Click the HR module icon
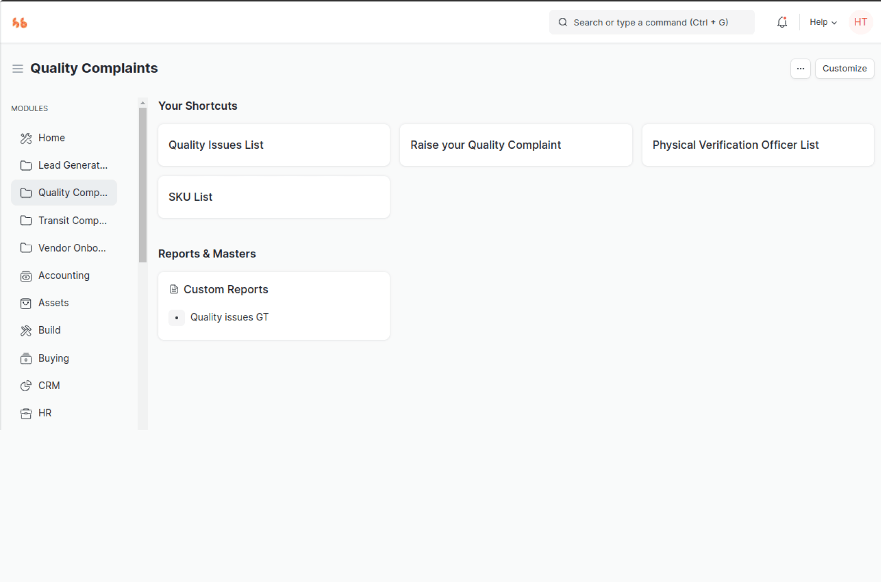The width and height of the screenshot is (881, 588). 26,413
